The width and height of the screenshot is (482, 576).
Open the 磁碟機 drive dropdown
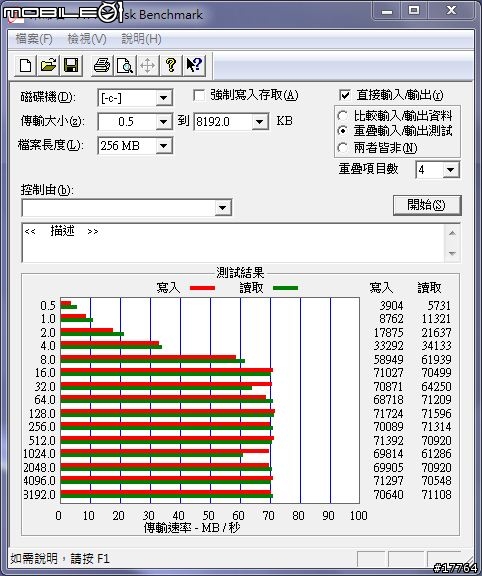point(163,98)
